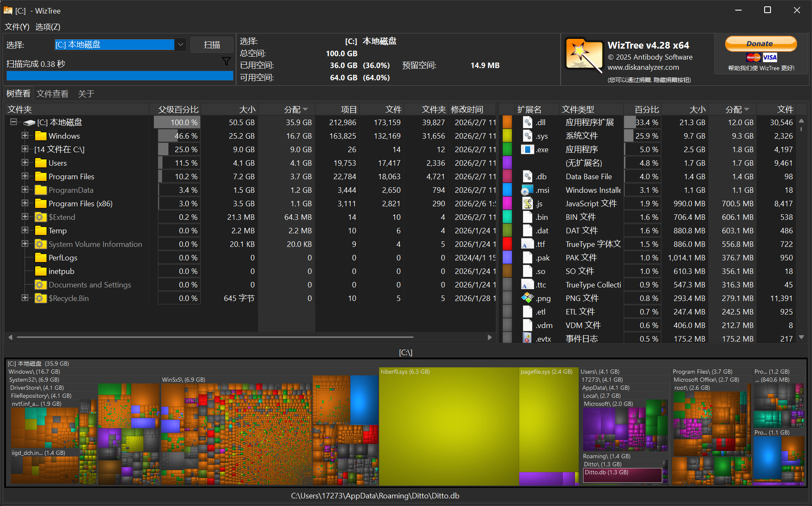Expand the Users folder node

coord(25,162)
